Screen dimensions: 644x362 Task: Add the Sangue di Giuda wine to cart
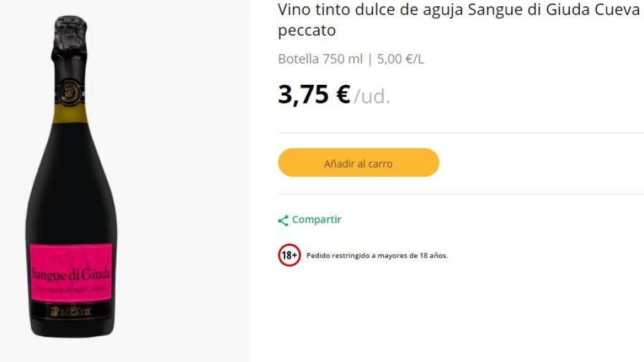358,162
